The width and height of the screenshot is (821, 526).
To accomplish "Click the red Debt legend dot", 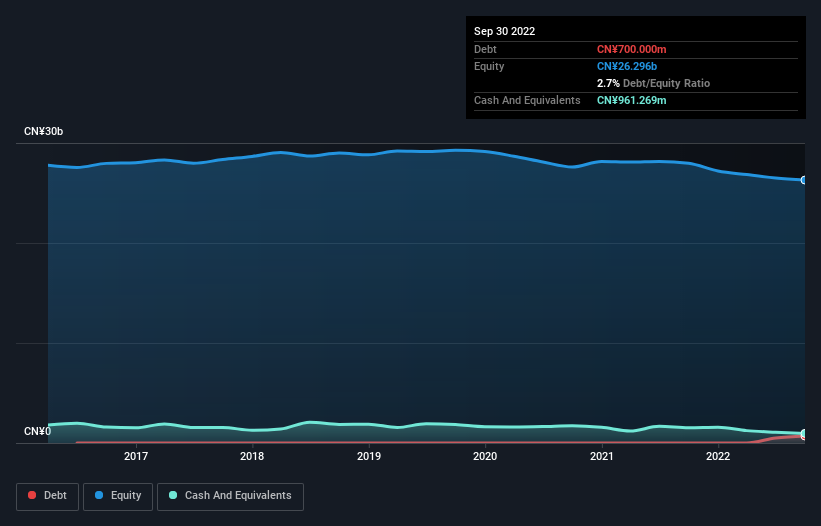I will [x=32, y=495].
